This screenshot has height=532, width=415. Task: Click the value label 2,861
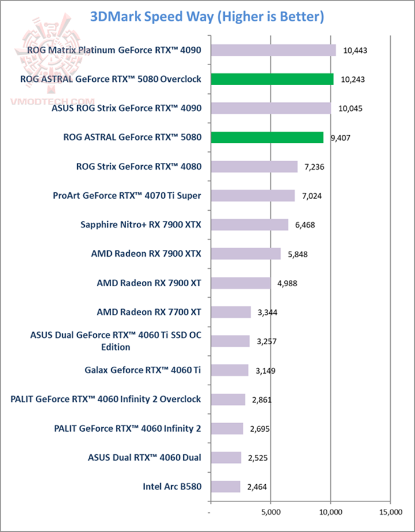[262, 400]
